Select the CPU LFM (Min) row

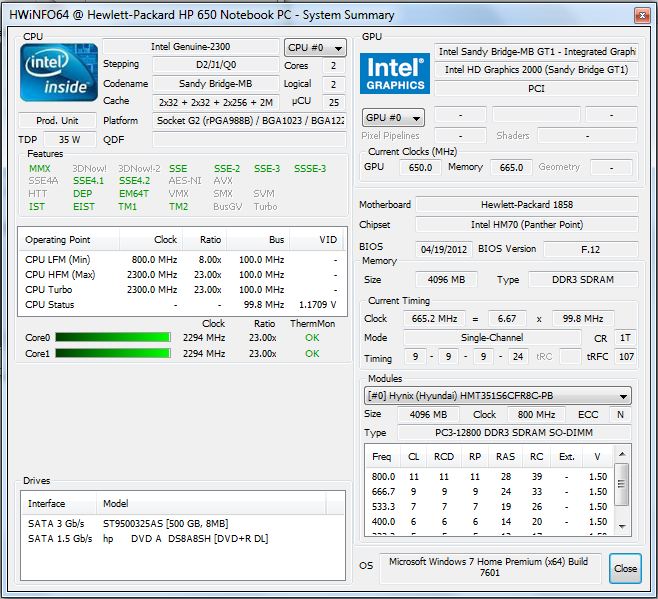coord(182,260)
